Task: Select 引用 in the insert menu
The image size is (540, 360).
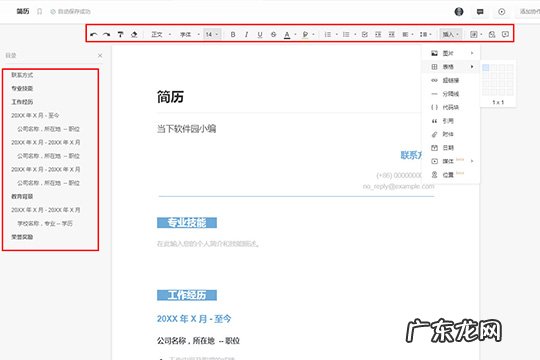Action: [451, 121]
